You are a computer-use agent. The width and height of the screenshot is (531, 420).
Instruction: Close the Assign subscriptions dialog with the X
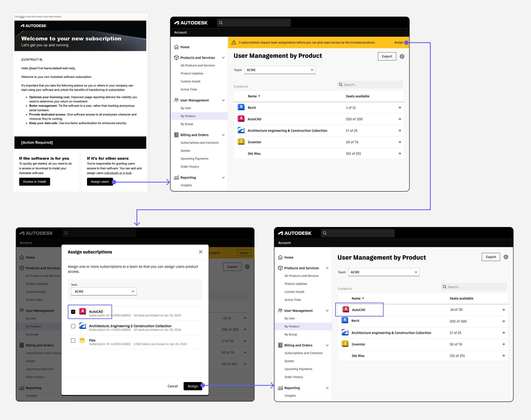pos(201,252)
